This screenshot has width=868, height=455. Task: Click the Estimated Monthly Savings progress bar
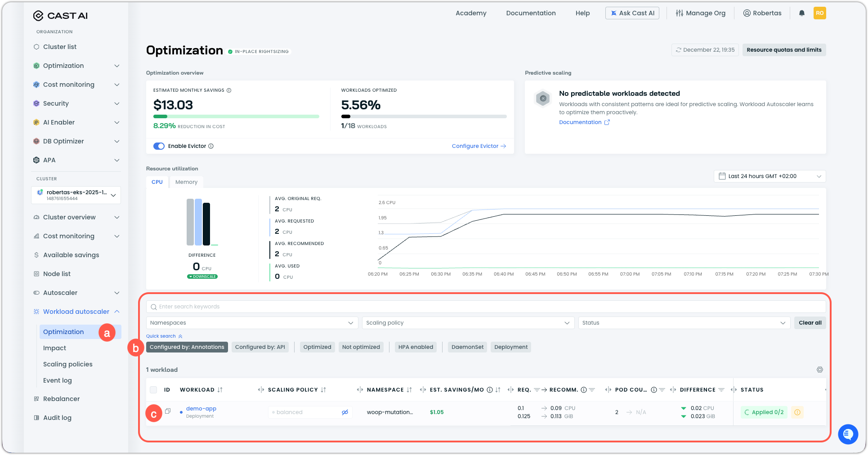pyautogui.click(x=236, y=116)
